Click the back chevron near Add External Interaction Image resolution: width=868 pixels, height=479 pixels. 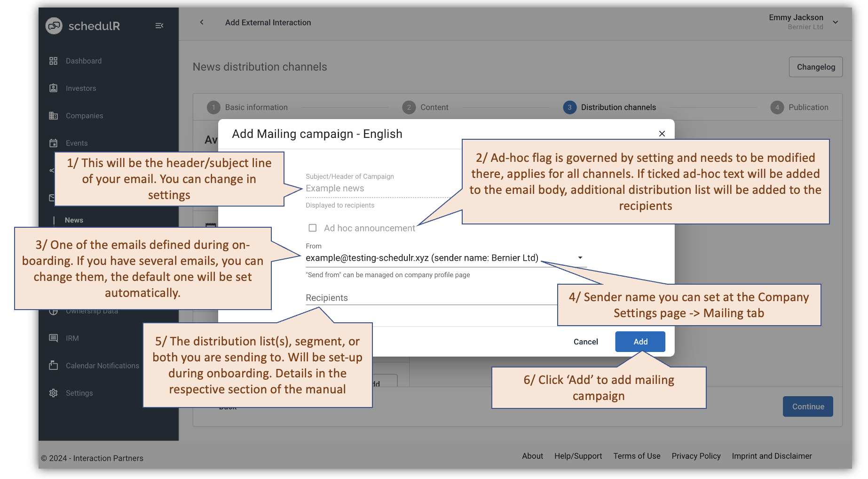point(201,22)
